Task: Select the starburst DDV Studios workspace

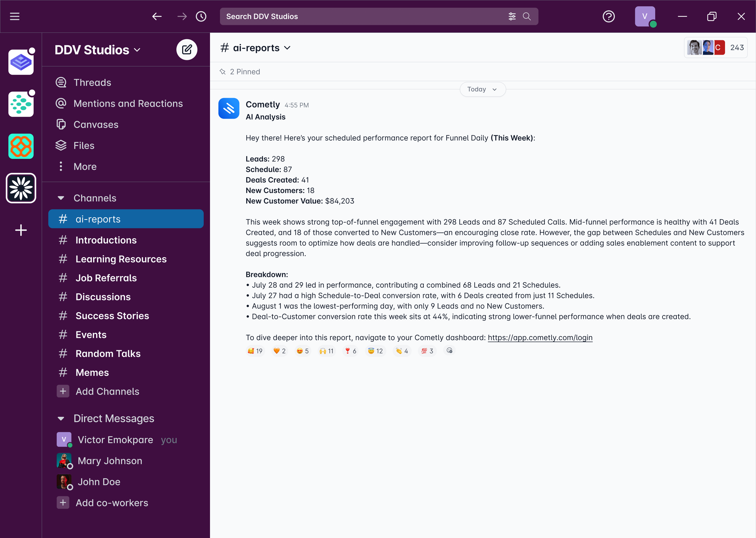Action: point(21,188)
